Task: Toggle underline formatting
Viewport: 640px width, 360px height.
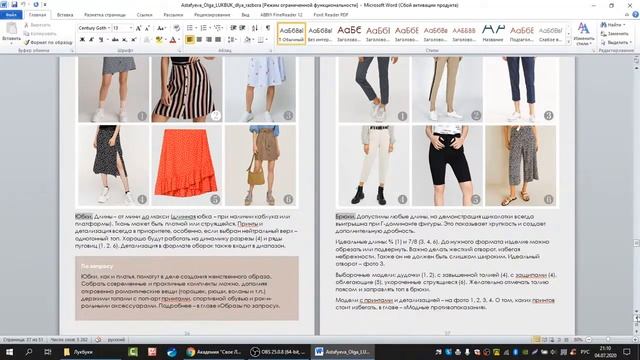Action: [x=100, y=40]
